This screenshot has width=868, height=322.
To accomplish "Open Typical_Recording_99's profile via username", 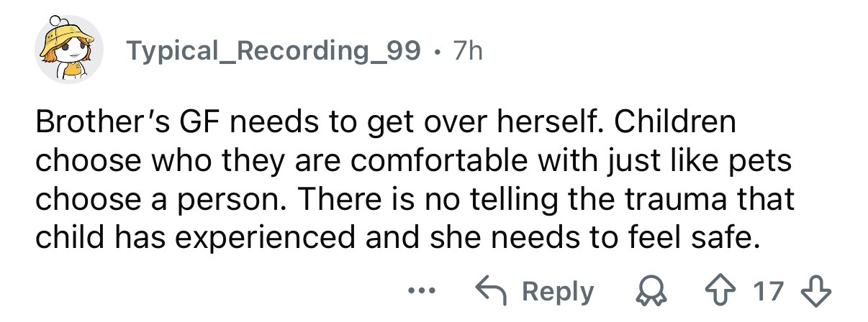I will pos(273,50).
